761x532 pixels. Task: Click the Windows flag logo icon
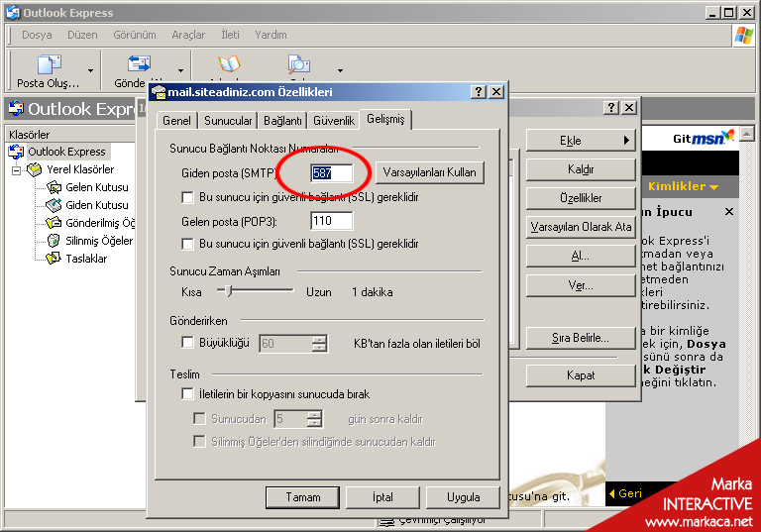tap(743, 35)
